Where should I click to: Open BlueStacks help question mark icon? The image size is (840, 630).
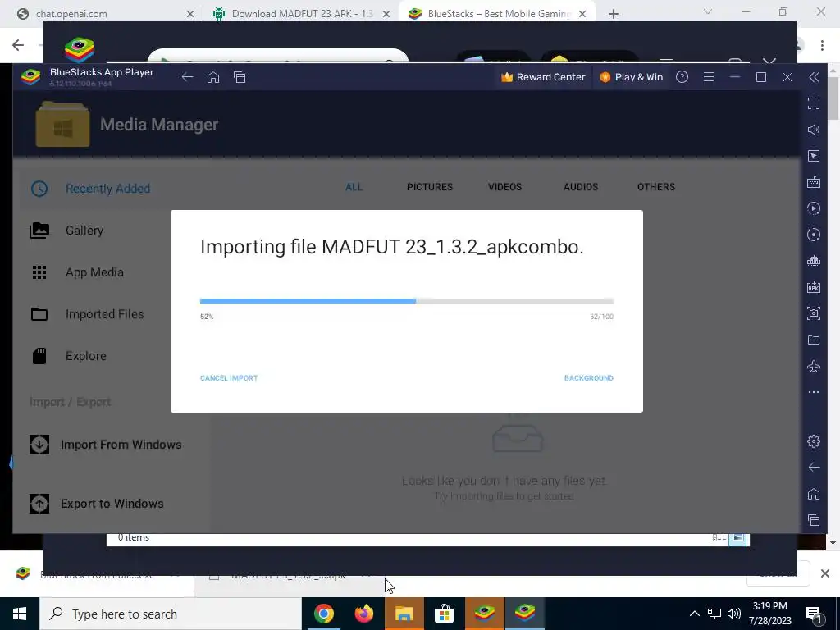[x=682, y=77]
